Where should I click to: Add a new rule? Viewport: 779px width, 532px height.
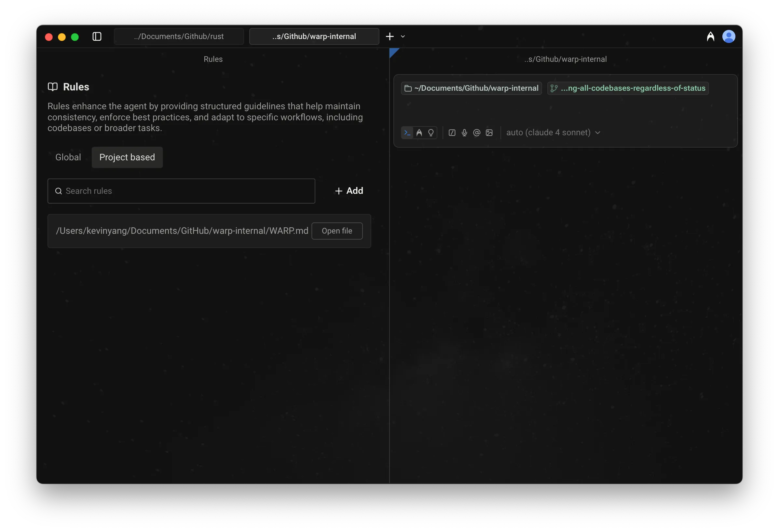click(349, 191)
